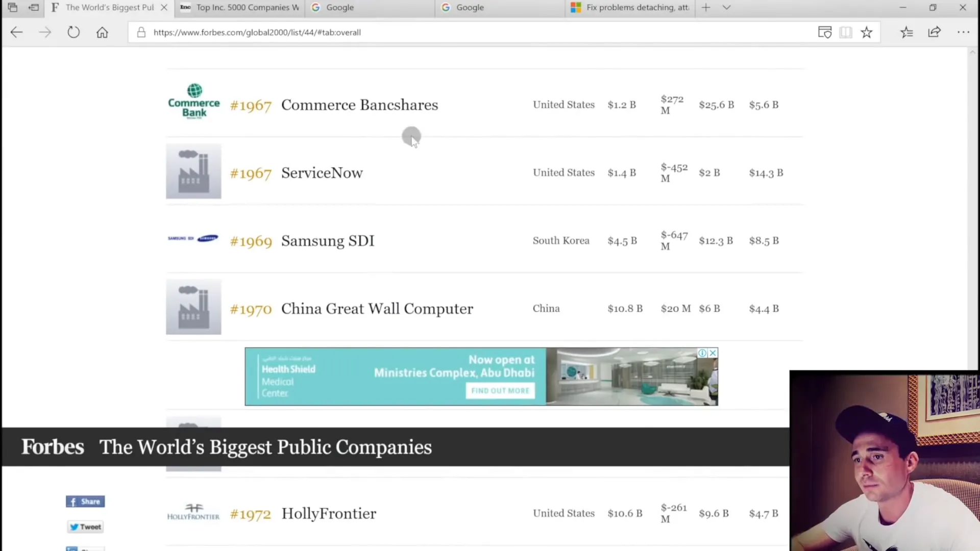Open the tabs you've set aside icon
The height and width of the screenshot is (551, 980).
click(x=13, y=7)
